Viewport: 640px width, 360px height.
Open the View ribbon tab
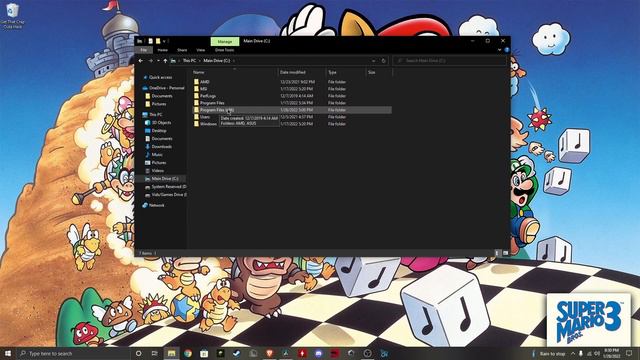200,50
